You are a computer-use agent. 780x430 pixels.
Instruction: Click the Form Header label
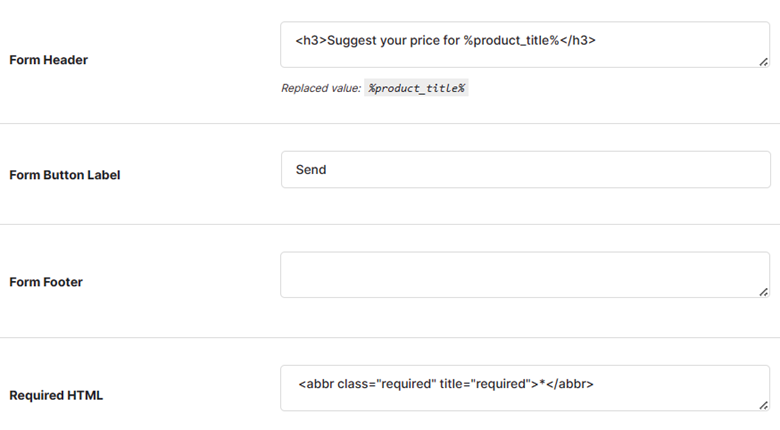coord(48,60)
